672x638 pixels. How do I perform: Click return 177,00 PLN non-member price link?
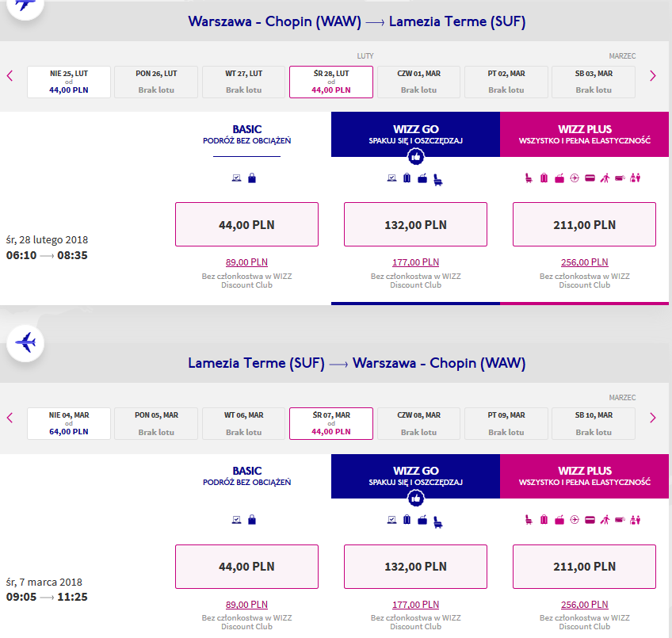[416, 604]
